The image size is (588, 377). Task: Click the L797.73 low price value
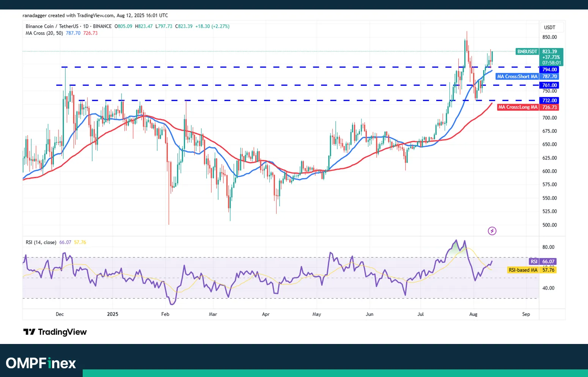(x=164, y=27)
